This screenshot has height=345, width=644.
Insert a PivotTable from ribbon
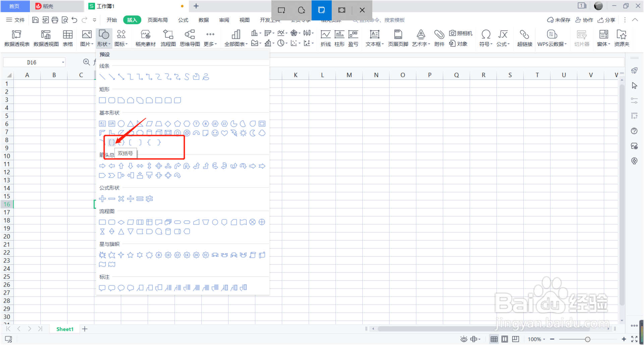coord(17,38)
